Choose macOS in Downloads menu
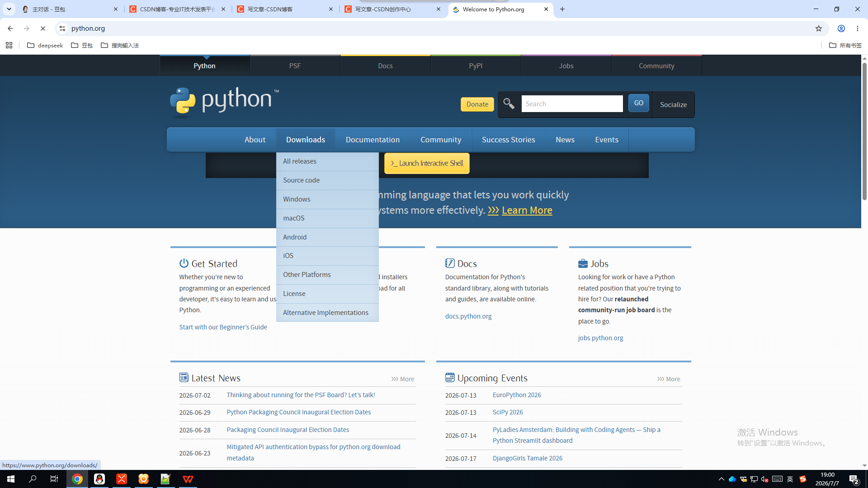868x488 pixels. pos(327,218)
